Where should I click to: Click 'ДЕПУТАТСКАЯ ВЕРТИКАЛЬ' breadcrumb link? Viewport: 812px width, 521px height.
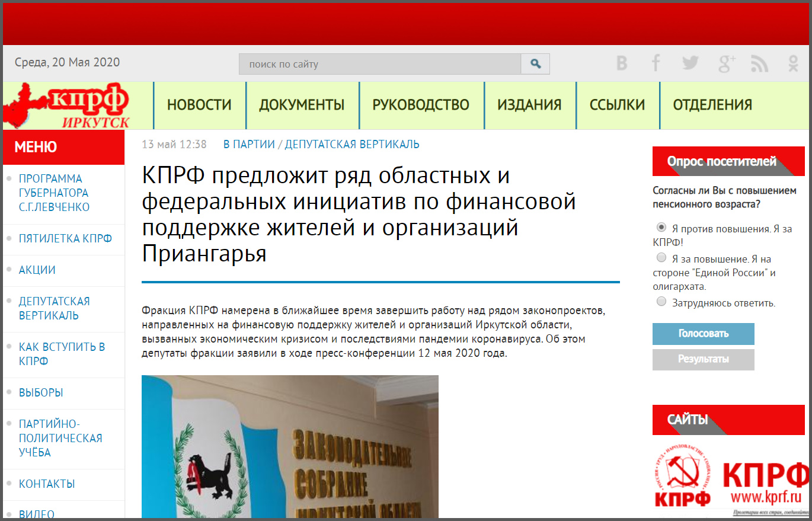point(352,144)
